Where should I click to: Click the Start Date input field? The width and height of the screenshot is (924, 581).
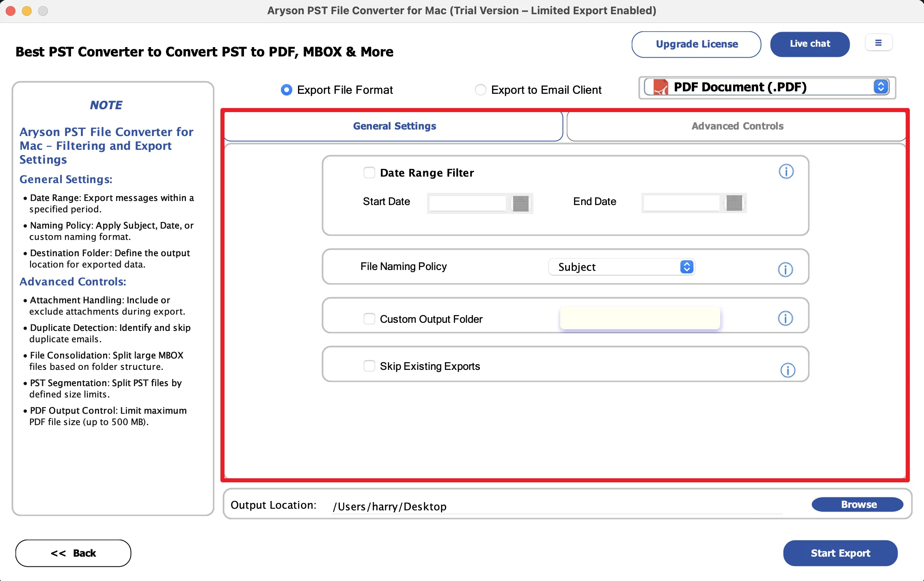click(468, 203)
